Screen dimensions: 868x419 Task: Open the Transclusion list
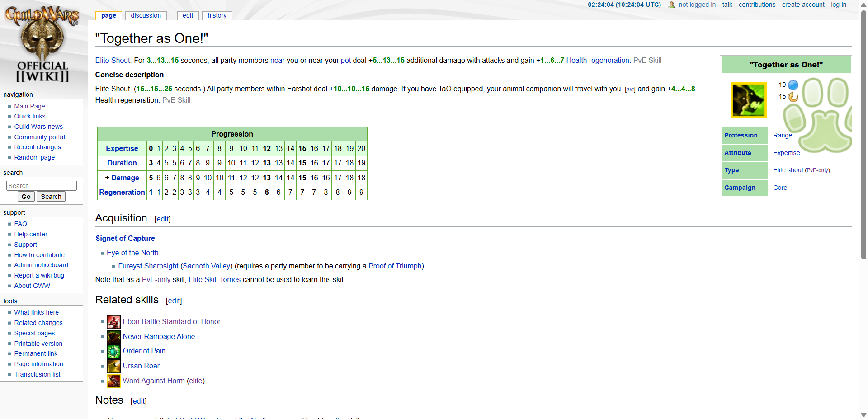pos(37,374)
